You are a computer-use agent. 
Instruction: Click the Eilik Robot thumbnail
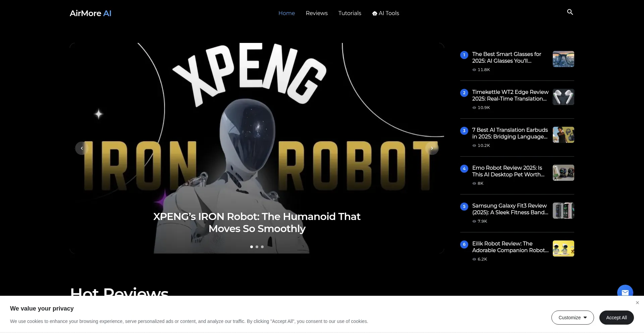pos(563,248)
